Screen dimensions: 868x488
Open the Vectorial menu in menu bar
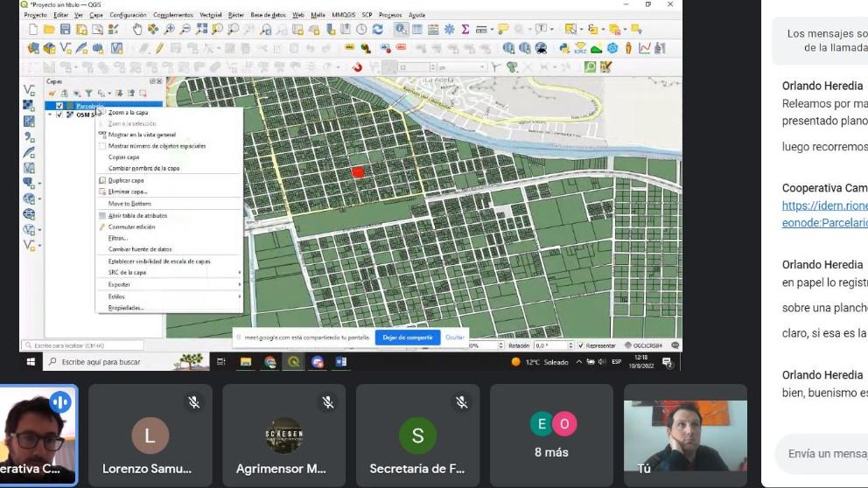coord(210,15)
